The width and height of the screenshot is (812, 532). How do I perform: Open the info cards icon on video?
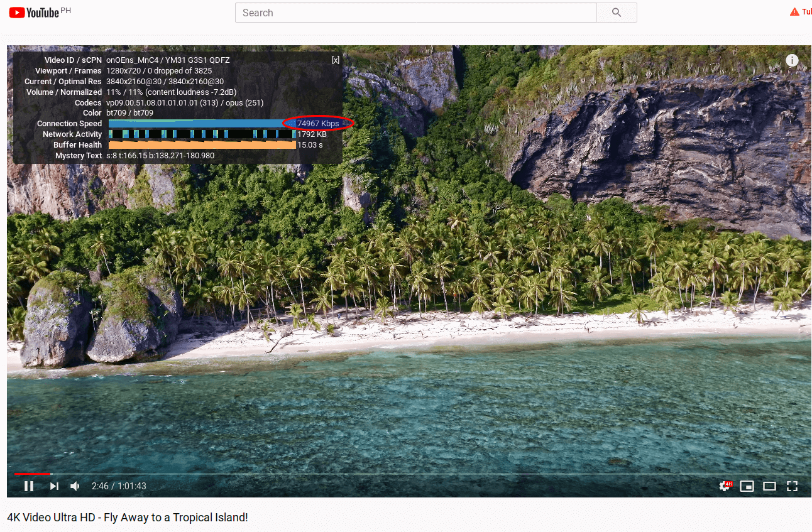(792, 60)
